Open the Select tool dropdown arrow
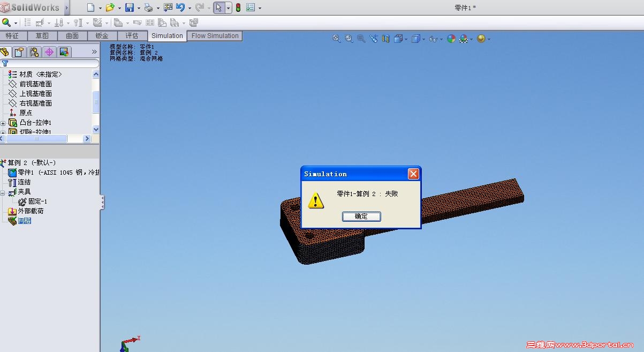This screenshot has width=644, height=352. coord(229,8)
